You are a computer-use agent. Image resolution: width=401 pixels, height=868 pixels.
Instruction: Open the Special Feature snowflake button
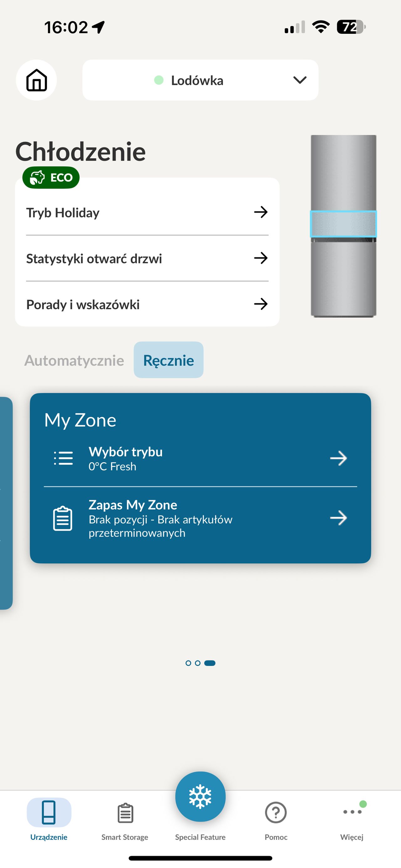200,797
